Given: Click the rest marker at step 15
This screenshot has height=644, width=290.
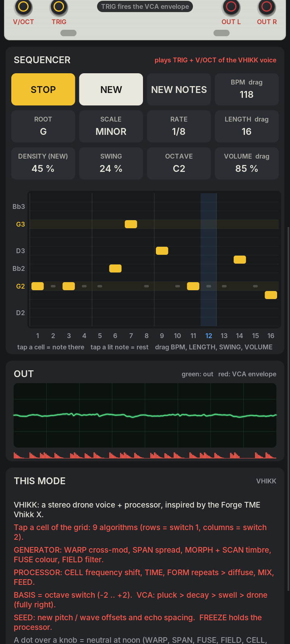Looking at the screenshot, I should [255, 286].
